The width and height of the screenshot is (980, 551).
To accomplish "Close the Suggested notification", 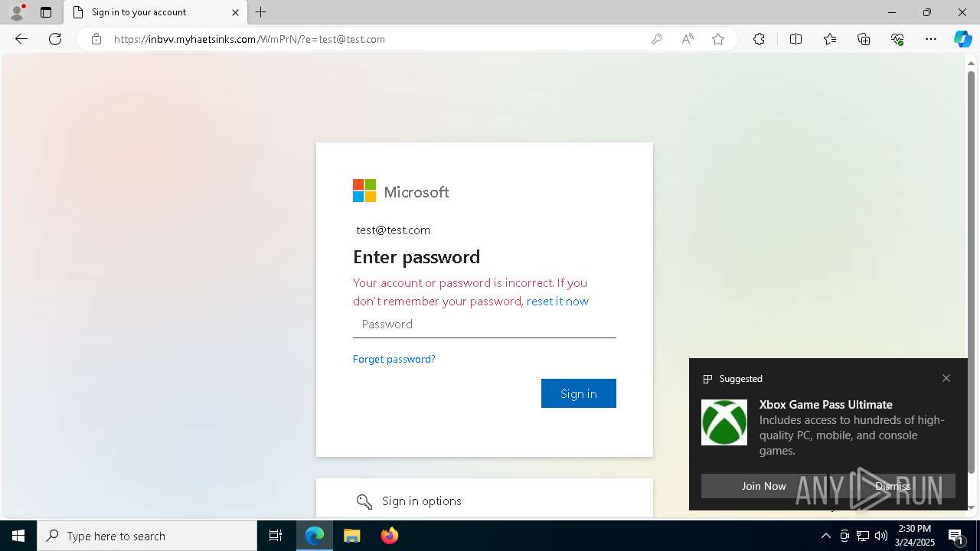I will 946,378.
